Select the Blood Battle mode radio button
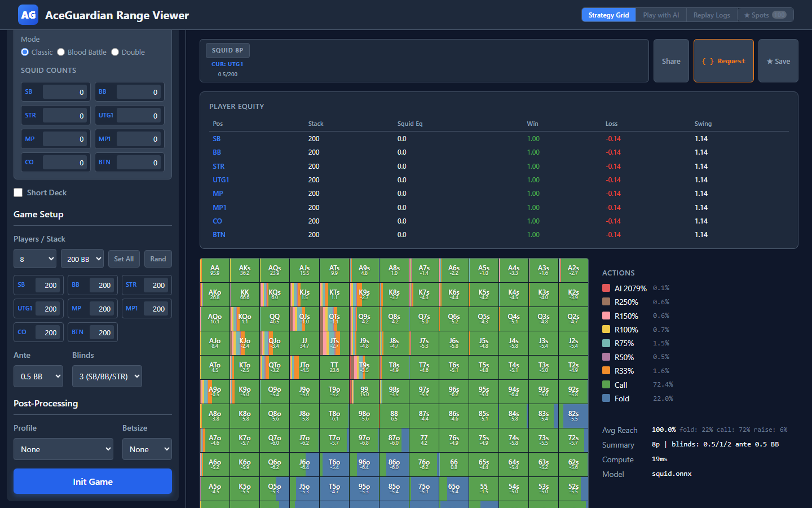812x508 pixels. [60, 51]
